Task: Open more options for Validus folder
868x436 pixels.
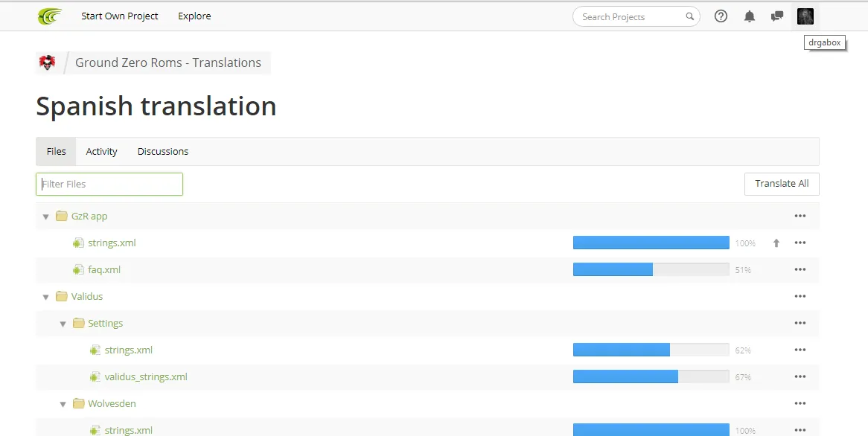Action: pos(800,296)
